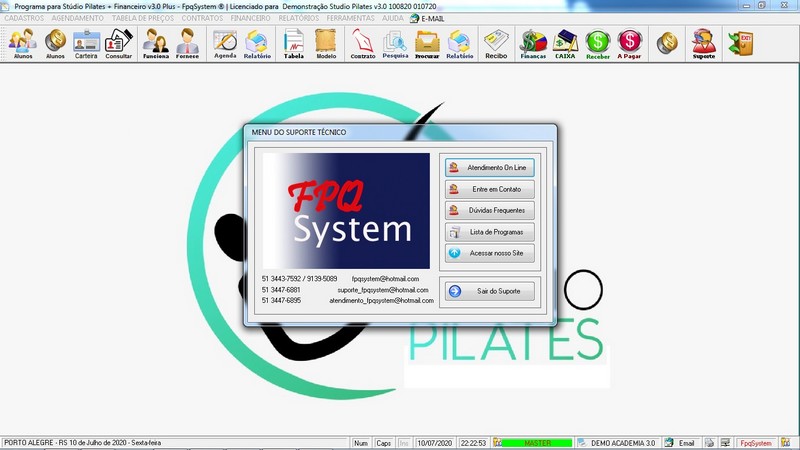
Task: Open the FINANCEIRO menu
Action: point(251,18)
